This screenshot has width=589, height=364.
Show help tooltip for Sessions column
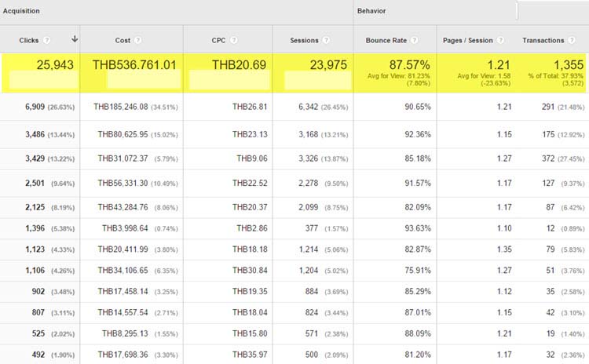click(325, 40)
